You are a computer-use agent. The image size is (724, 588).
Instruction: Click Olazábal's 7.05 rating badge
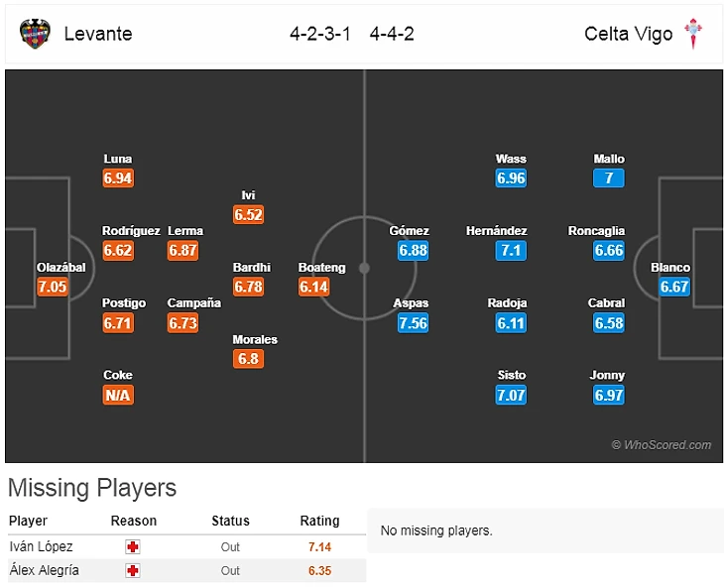pos(53,288)
